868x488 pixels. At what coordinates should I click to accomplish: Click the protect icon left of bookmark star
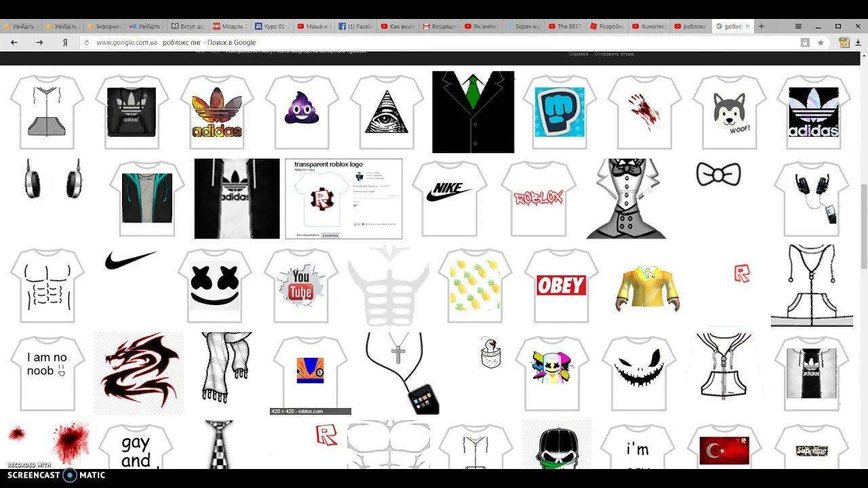point(805,42)
